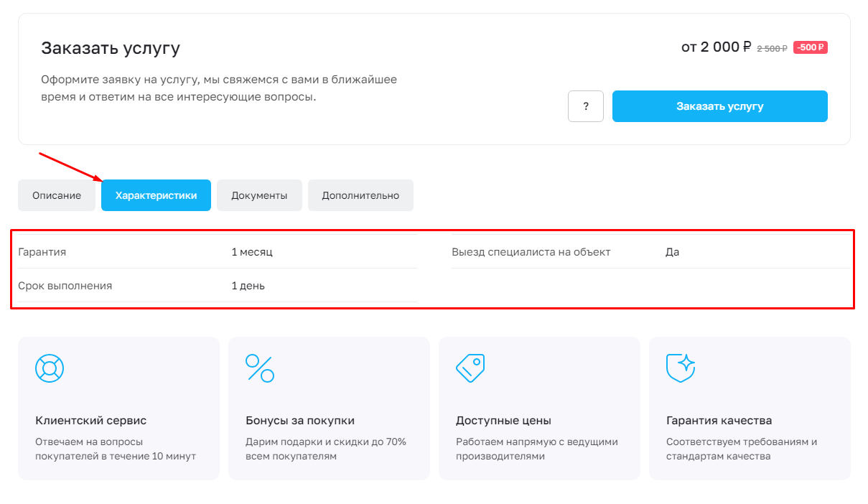Click the red -500 ₽ discount badge

(810, 48)
